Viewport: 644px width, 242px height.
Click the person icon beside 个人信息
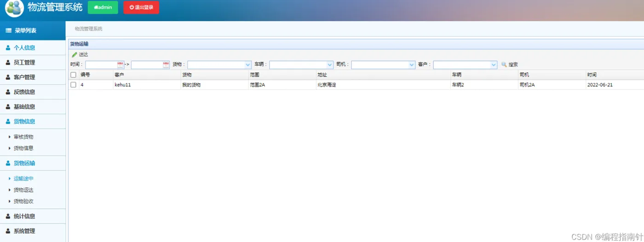(8, 47)
